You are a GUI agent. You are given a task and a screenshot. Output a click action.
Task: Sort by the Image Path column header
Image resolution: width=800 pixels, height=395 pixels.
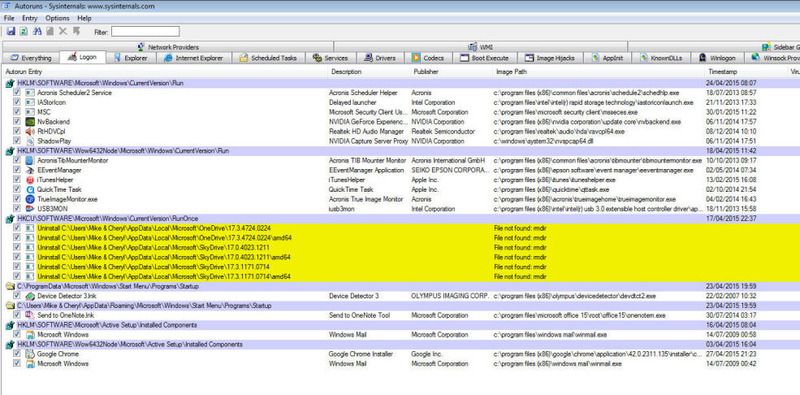(x=598, y=72)
